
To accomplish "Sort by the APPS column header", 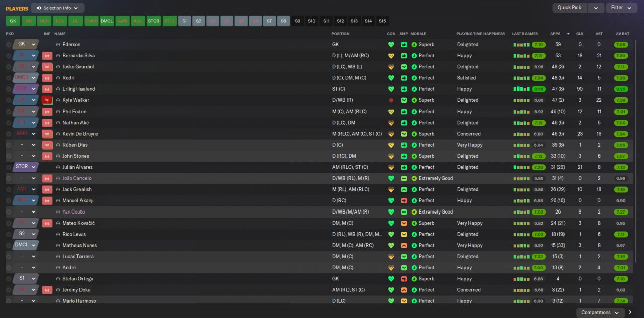I will [x=555, y=34].
